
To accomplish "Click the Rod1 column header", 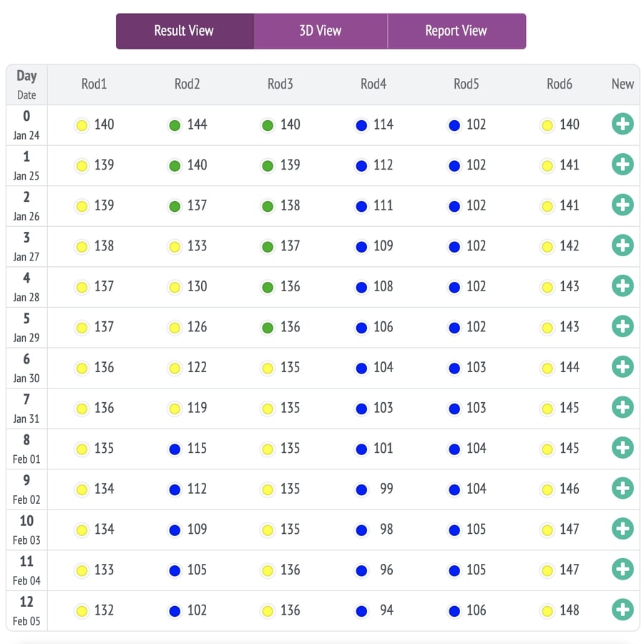I will tap(94, 84).
